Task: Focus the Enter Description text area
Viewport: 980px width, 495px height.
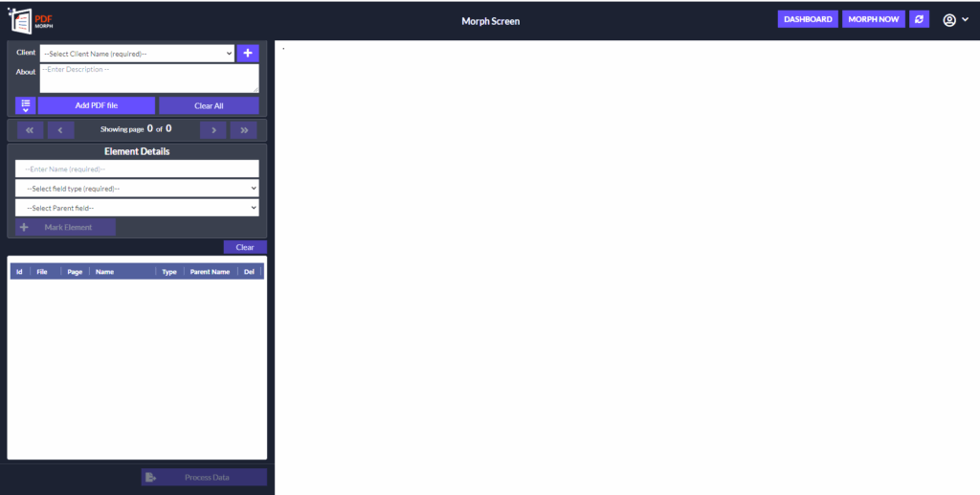Action: 149,79
